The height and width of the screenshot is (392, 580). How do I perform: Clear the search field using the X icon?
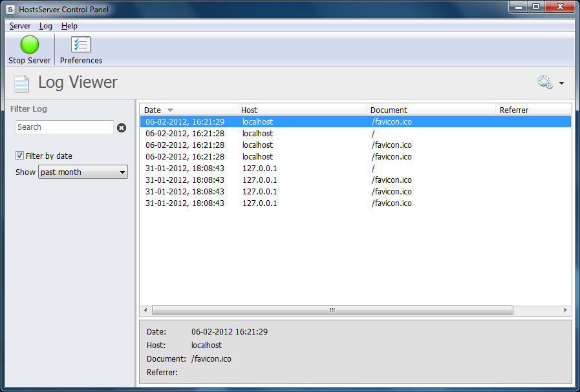[122, 127]
